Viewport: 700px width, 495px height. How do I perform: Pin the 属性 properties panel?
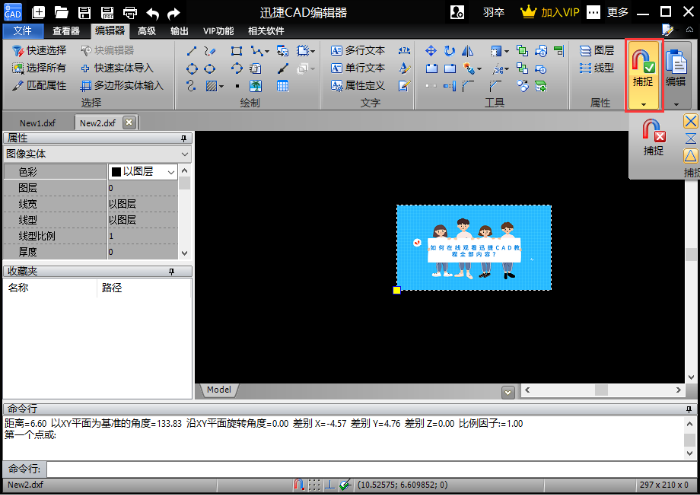coord(183,139)
